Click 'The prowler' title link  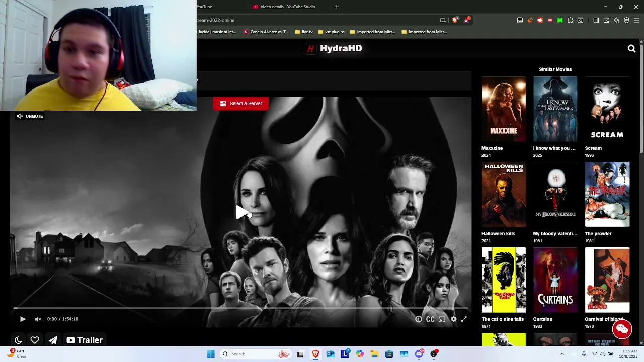point(598,234)
